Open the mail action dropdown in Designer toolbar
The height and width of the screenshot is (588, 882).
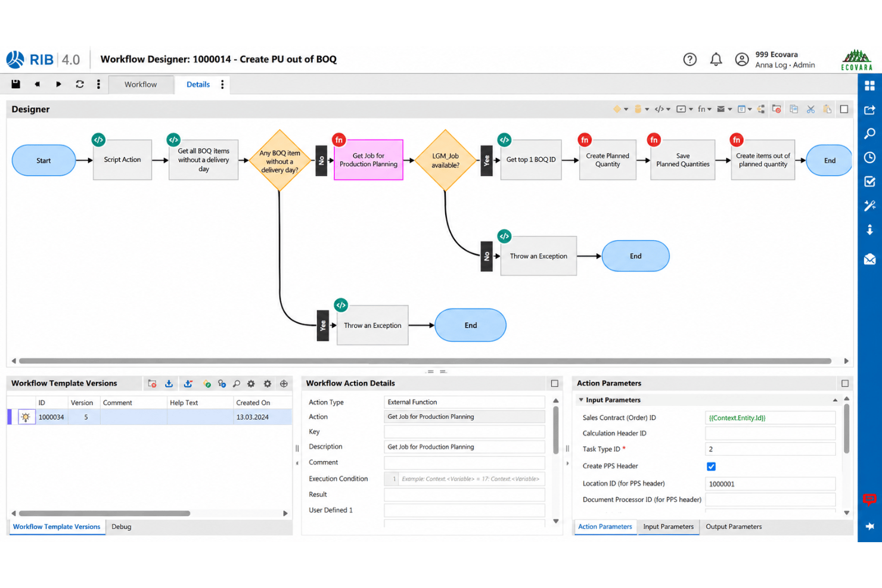click(x=725, y=109)
